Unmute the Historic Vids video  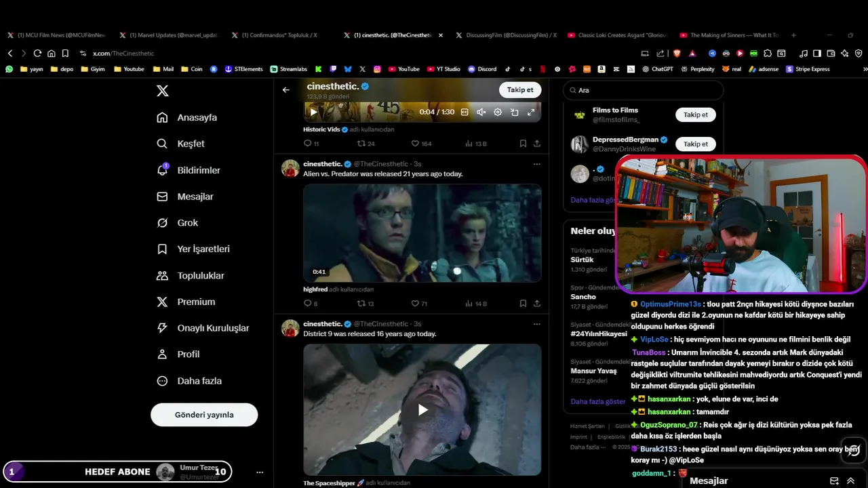481,112
